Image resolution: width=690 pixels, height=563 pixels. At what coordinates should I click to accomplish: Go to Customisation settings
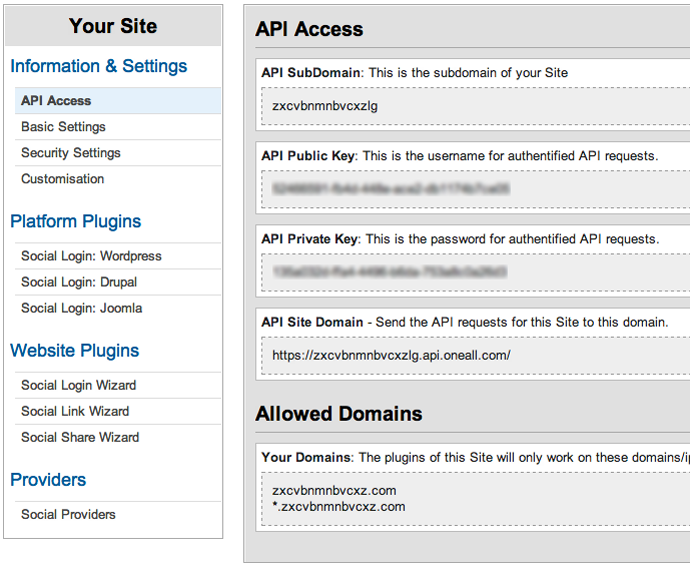[62, 179]
